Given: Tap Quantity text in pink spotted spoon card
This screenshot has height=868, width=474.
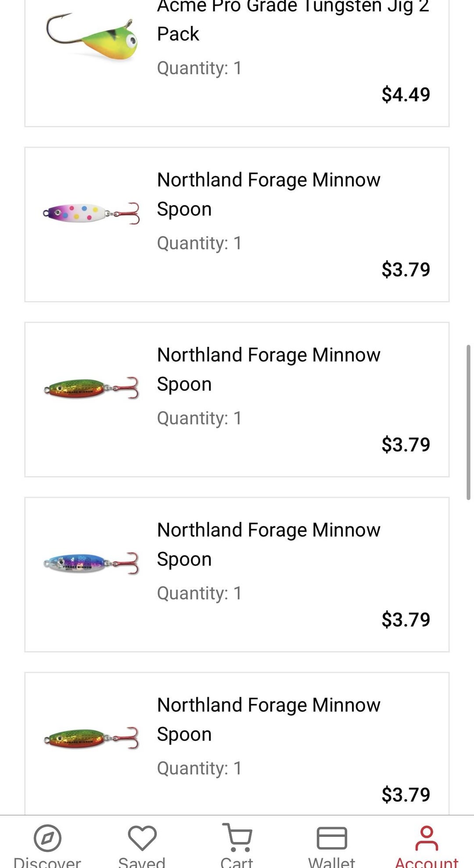Looking at the screenshot, I should tap(199, 243).
